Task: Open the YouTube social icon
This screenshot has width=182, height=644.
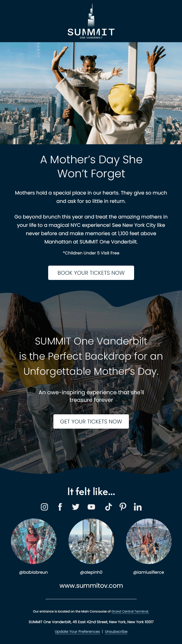Action: [x=91, y=507]
